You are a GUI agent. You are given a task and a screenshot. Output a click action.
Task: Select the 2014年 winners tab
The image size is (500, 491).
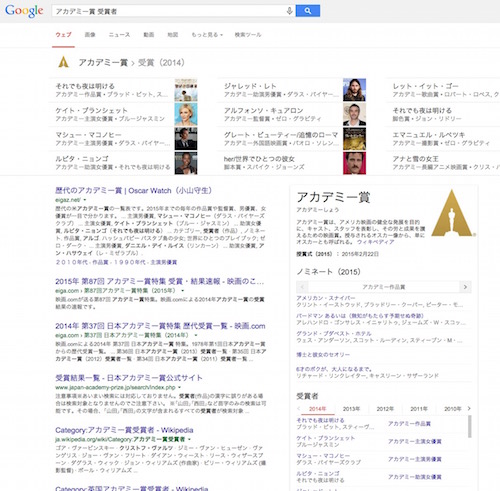pyautogui.click(x=317, y=409)
